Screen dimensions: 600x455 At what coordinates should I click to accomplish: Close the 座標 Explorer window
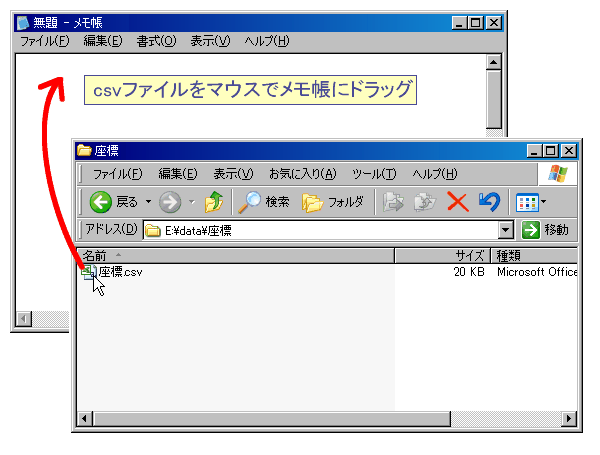[569, 151]
